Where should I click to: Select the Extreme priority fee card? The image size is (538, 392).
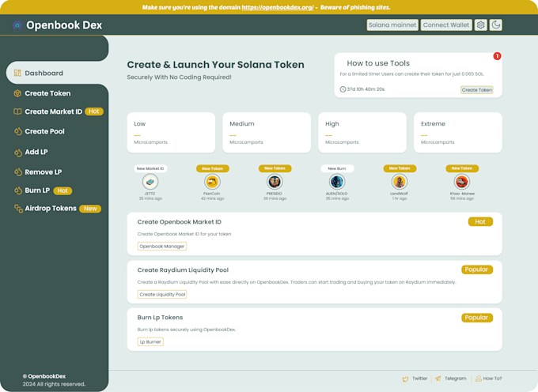click(458, 133)
